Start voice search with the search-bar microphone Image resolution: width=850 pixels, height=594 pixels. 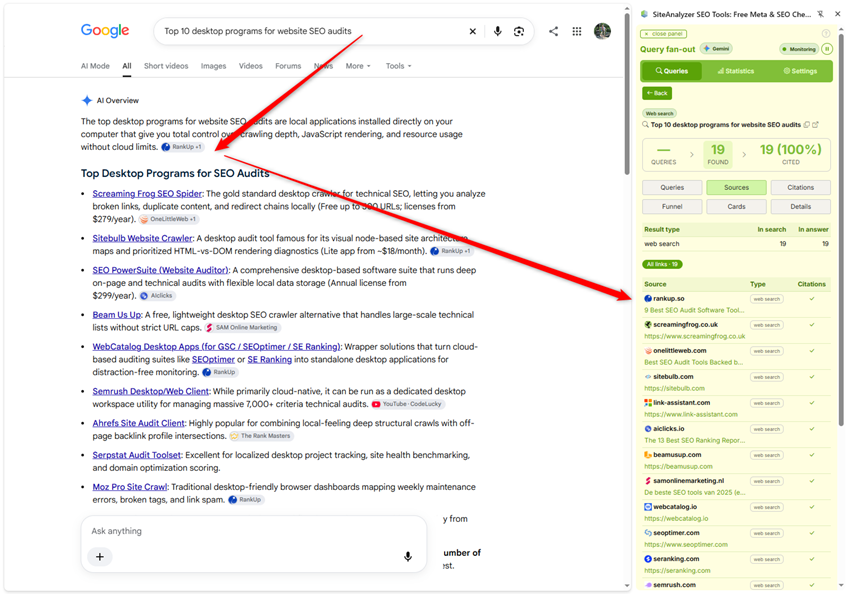(497, 31)
